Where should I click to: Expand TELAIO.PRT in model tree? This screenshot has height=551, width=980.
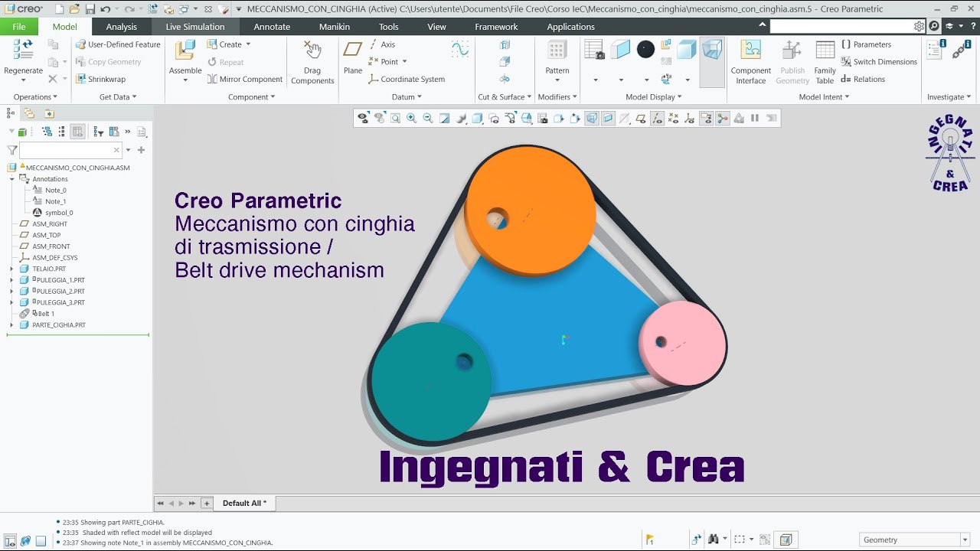pyautogui.click(x=11, y=269)
